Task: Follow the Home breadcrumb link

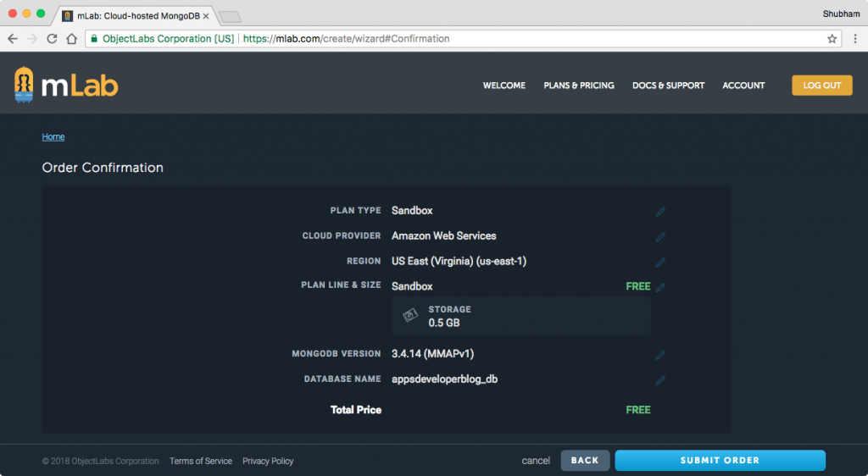Action: [x=53, y=137]
